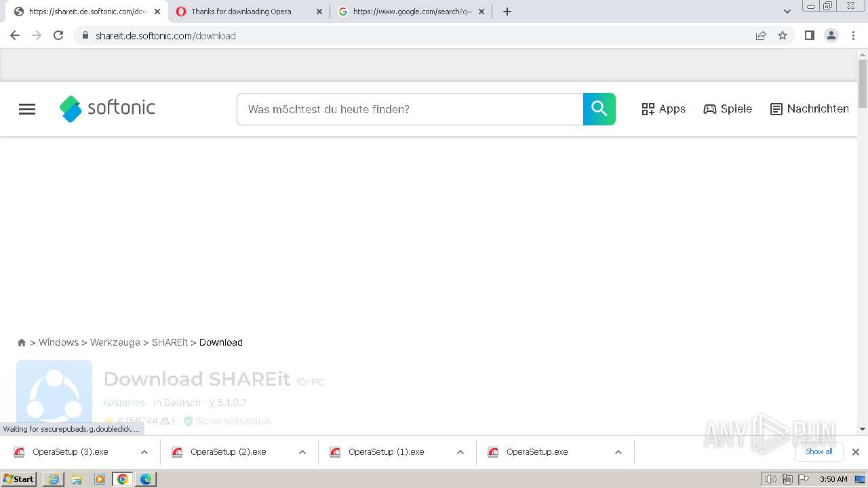Close the Opera download tab
868x488 pixels.
pyautogui.click(x=319, y=12)
